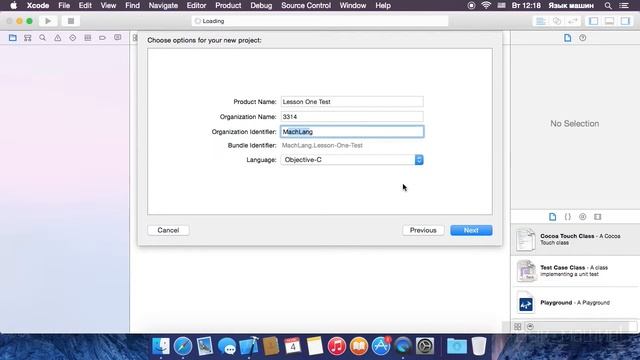Select the Cocoa Touch Class template
The height and width of the screenshot is (360, 640).
pos(575,240)
